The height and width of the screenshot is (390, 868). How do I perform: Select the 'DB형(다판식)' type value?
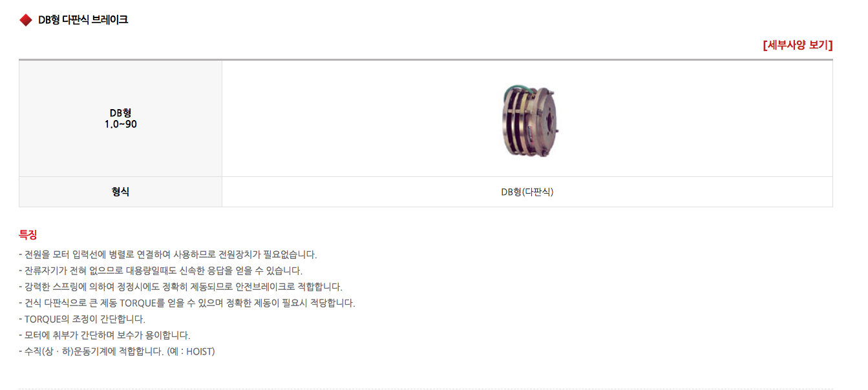point(527,192)
